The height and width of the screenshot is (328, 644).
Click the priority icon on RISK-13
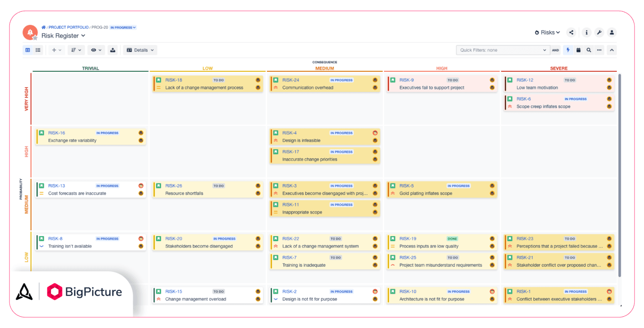tap(42, 193)
